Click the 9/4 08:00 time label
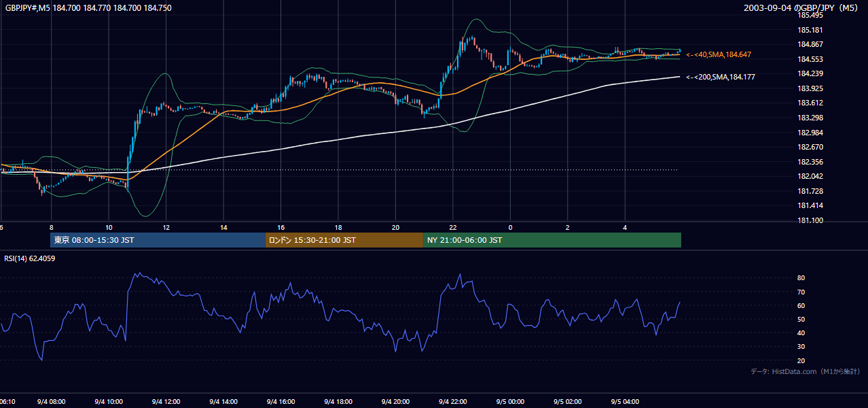 click(x=52, y=402)
